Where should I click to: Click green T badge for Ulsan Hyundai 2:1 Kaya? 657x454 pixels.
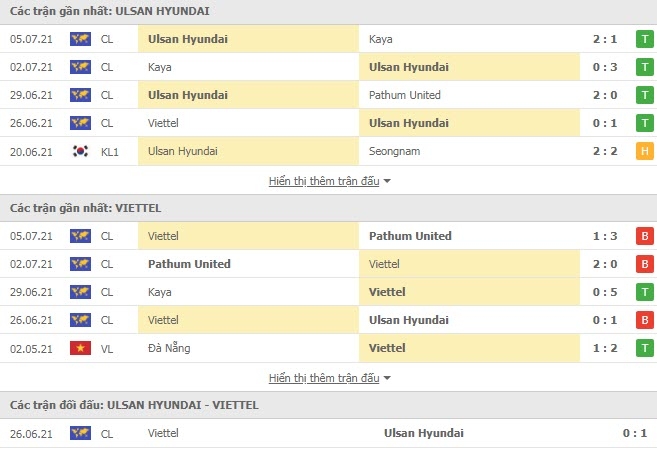click(644, 39)
